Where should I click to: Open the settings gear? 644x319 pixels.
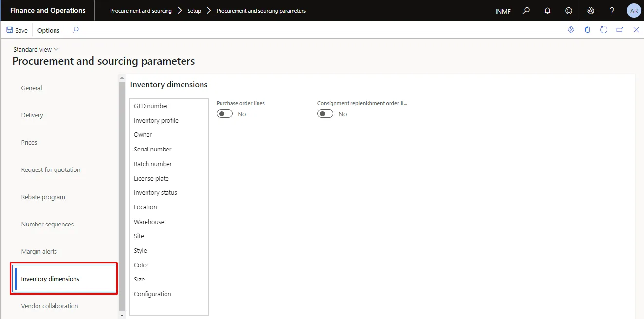[x=590, y=11]
